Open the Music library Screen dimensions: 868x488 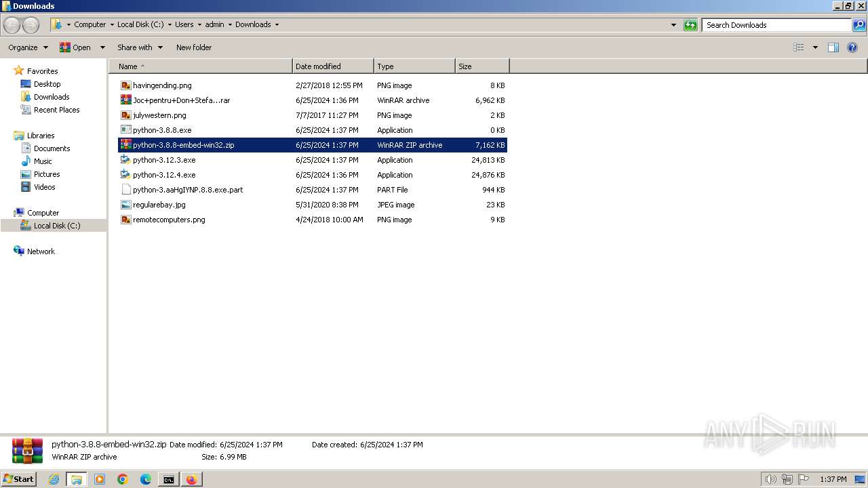pos(43,161)
